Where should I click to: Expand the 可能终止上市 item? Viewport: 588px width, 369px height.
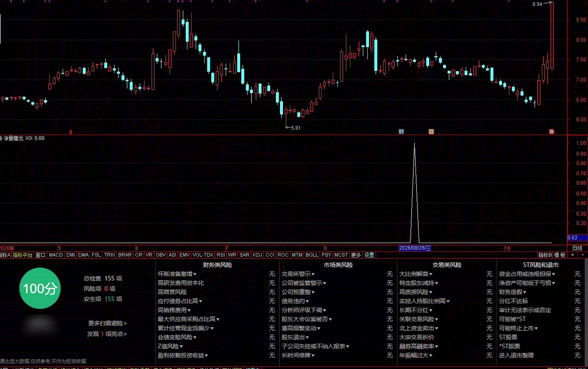pos(518,328)
